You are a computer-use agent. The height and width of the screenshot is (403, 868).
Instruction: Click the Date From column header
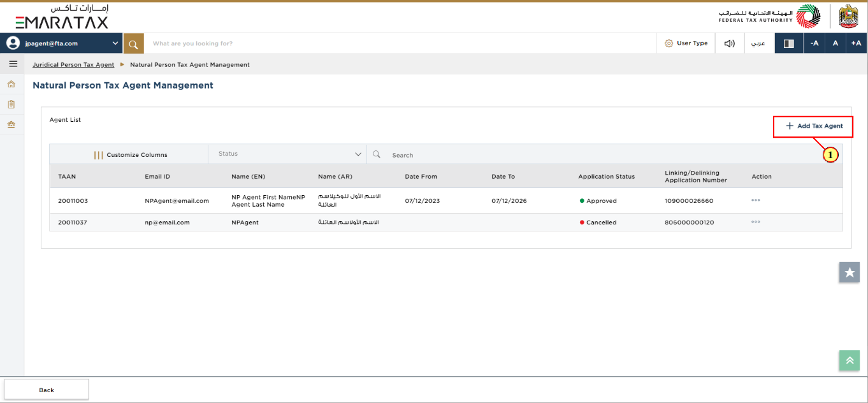pos(421,177)
